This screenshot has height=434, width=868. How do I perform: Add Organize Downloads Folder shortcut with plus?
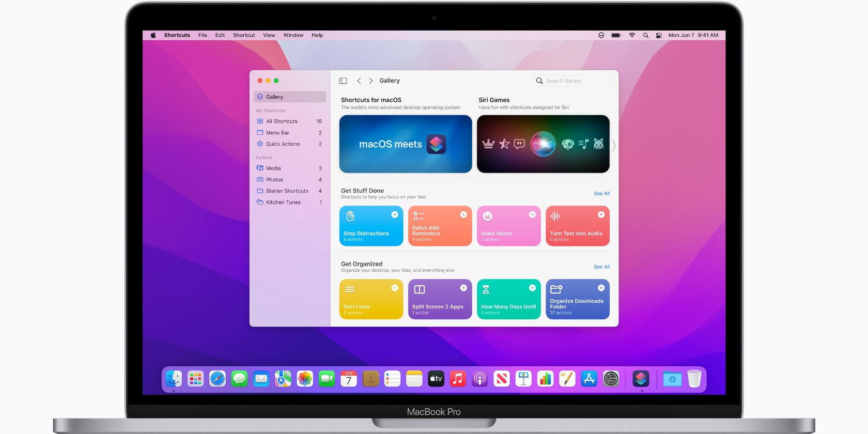click(601, 288)
